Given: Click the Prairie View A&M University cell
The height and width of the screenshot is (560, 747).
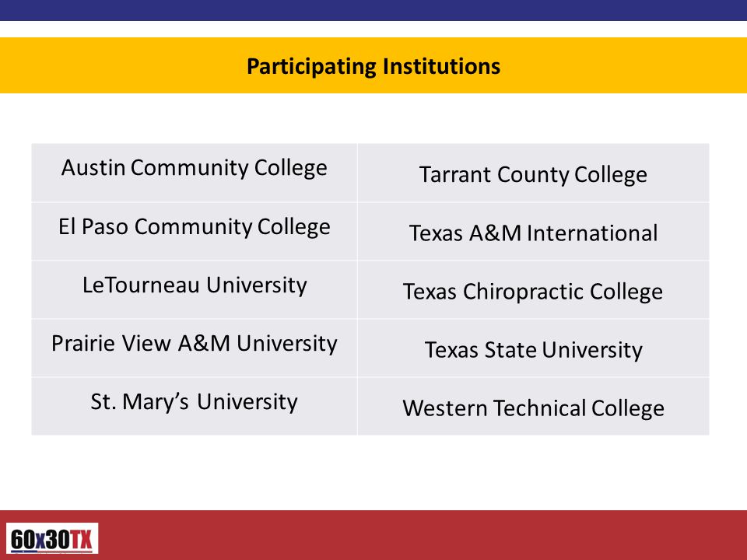Looking at the screenshot, I should (x=195, y=348).
